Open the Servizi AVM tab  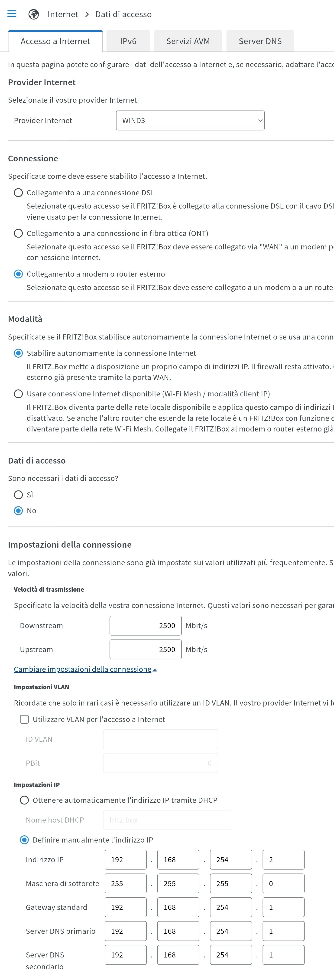(188, 41)
